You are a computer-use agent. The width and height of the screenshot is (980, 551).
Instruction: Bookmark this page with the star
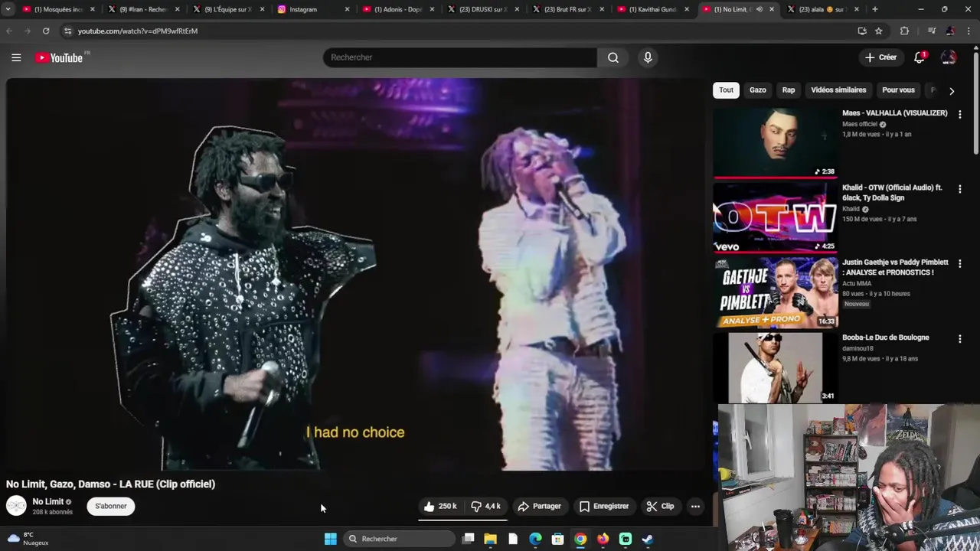(x=879, y=31)
